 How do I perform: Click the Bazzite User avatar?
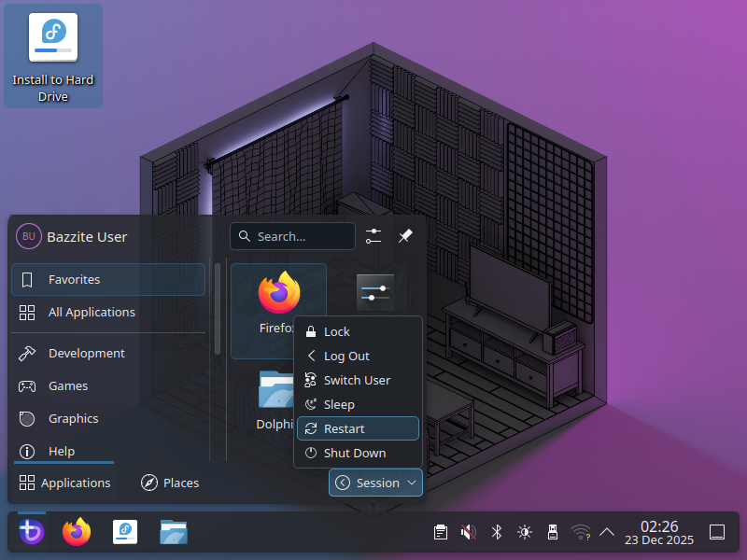click(x=29, y=237)
